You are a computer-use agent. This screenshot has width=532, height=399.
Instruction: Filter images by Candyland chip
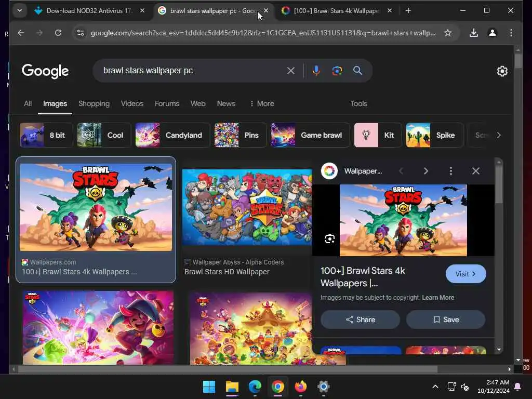click(172, 135)
